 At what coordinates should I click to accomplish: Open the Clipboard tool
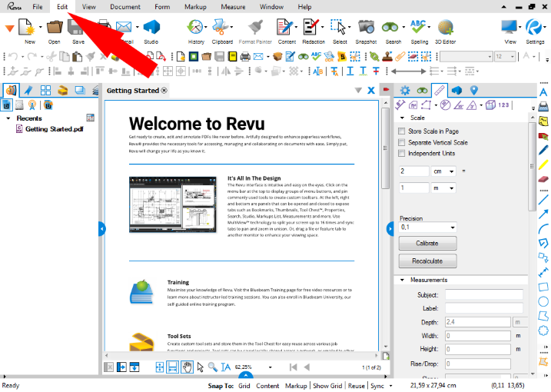[222, 28]
